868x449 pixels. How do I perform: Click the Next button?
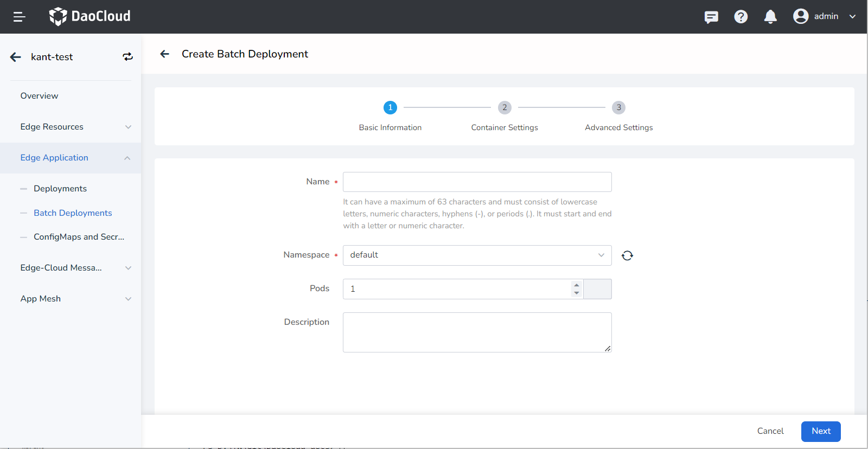(820, 431)
